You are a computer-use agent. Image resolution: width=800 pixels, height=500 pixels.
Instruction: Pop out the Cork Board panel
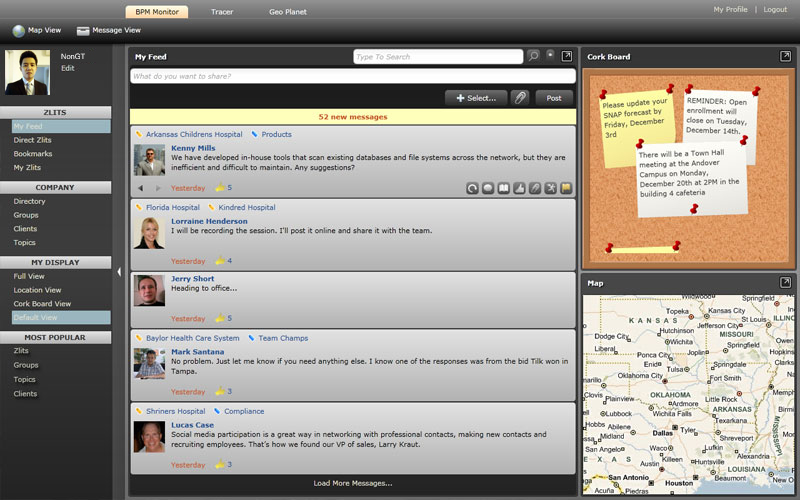point(785,56)
